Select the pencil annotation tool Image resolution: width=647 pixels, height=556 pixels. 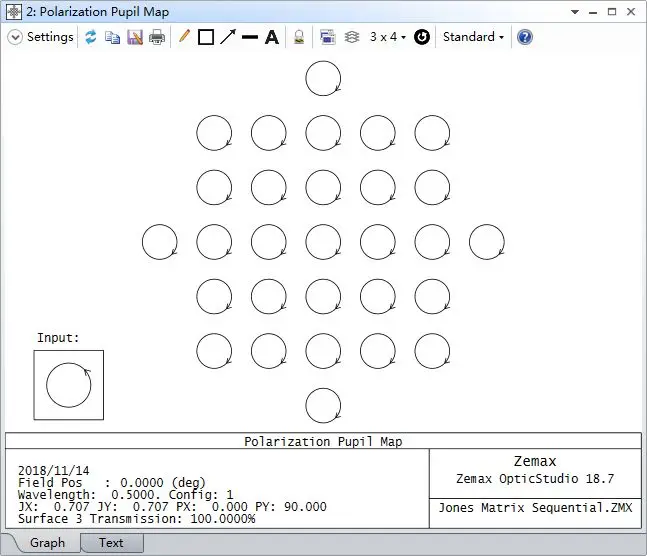click(x=184, y=36)
